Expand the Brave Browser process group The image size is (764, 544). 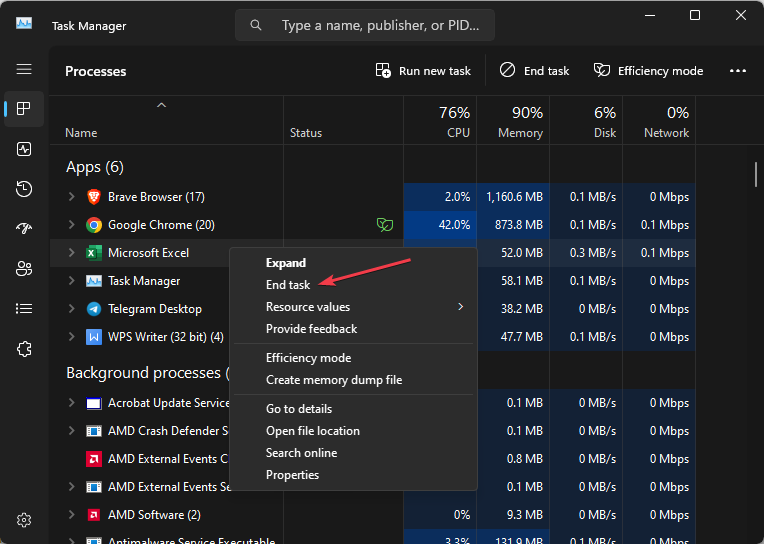(x=71, y=197)
